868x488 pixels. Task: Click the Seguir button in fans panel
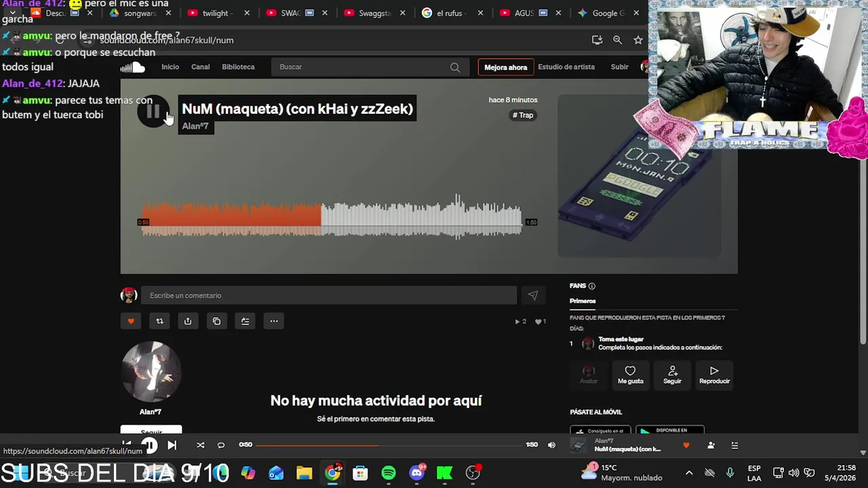672,374
